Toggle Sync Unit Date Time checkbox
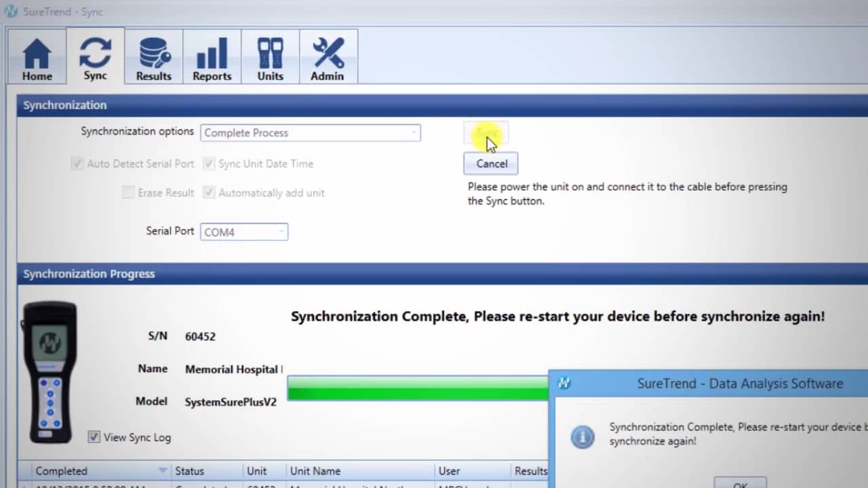 click(208, 164)
